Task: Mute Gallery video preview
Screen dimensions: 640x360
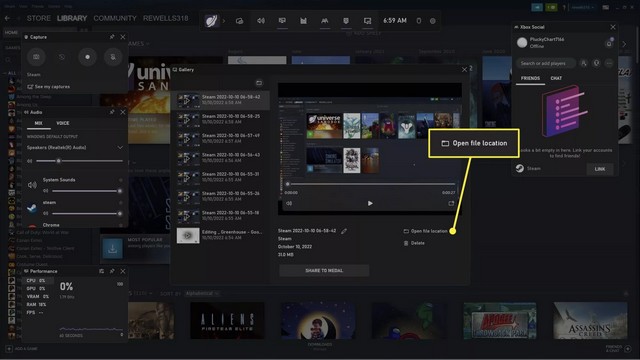Action: (x=289, y=203)
